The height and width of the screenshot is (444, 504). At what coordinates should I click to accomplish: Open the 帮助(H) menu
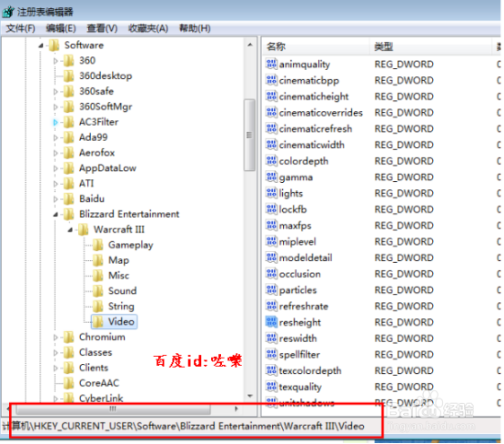coord(195,28)
